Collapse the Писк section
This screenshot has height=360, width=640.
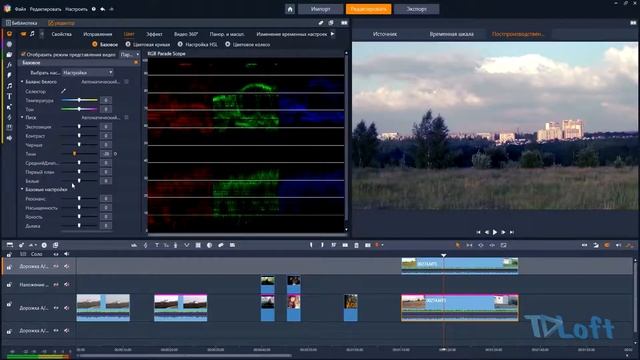point(22,118)
